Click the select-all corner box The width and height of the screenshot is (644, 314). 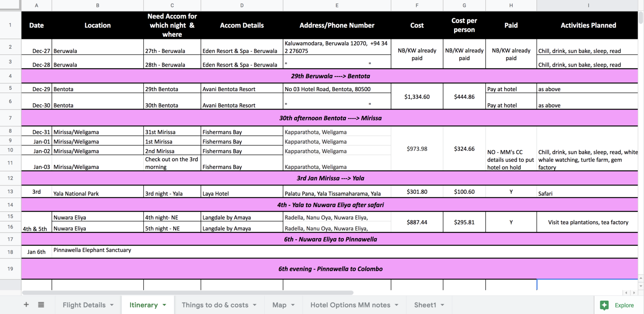coord(10,5)
